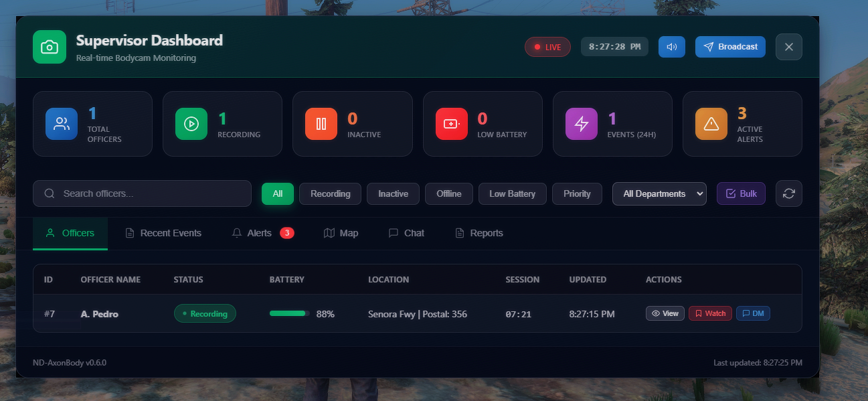The height and width of the screenshot is (401, 868).
Task: Click A. Pedro's battery level bar
Action: (x=288, y=313)
